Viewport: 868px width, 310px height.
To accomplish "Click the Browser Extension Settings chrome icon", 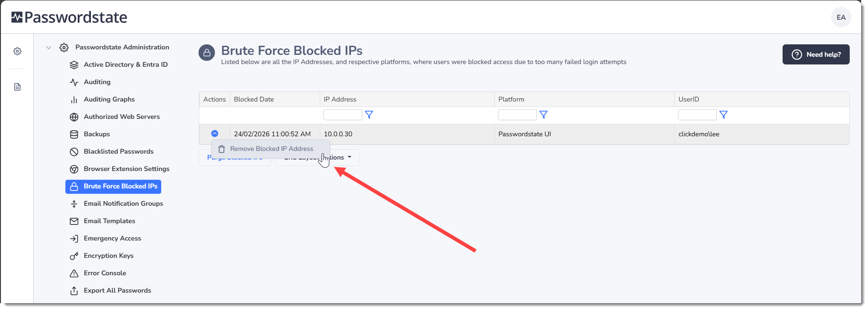I will 74,169.
